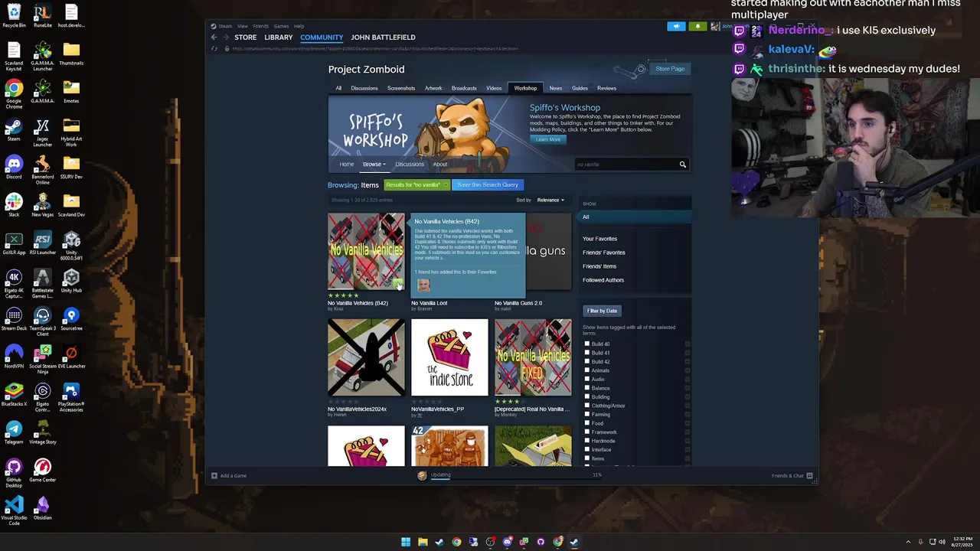The height and width of the screenshot is (551, 980).
Task: Open the Games menu
Action: tap(281, 26)
